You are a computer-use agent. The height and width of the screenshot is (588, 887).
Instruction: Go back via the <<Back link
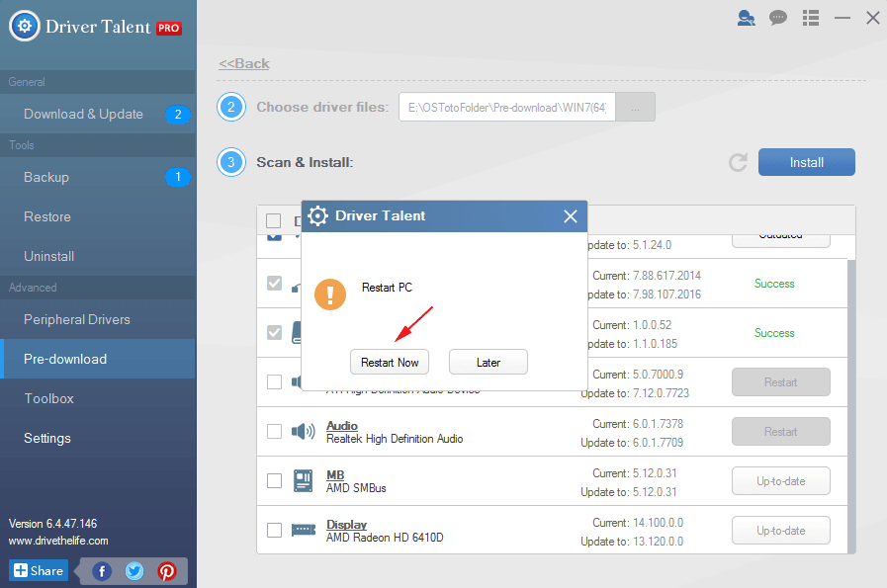(x=244, y=63)
